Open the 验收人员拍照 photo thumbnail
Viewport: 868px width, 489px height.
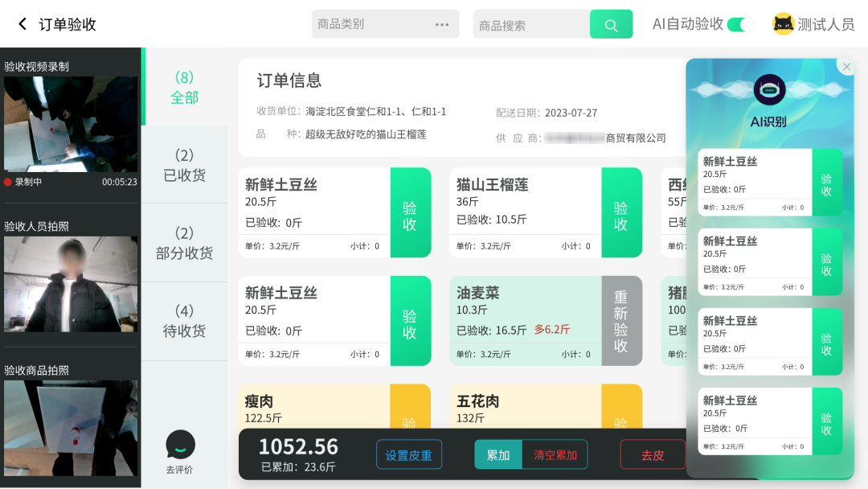click(71, 284)
